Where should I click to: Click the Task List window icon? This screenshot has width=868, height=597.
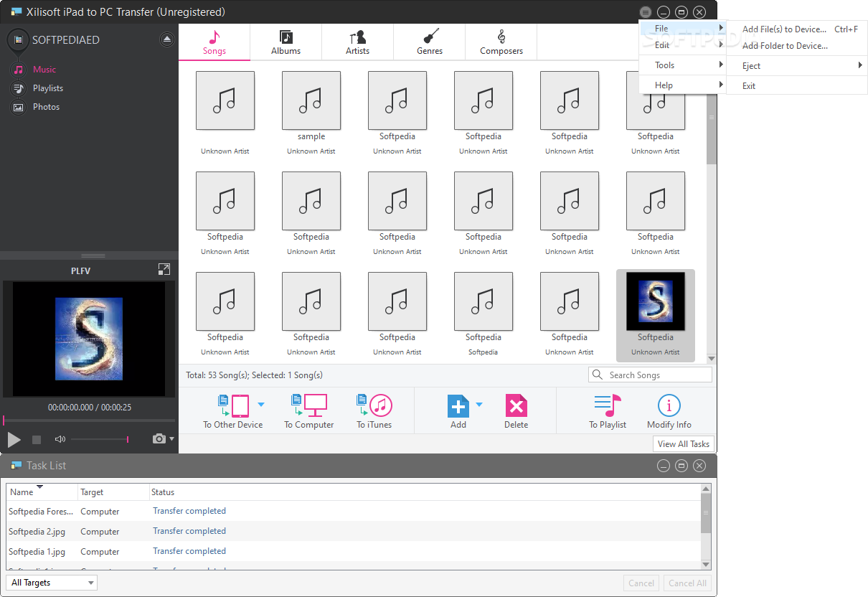16,466
